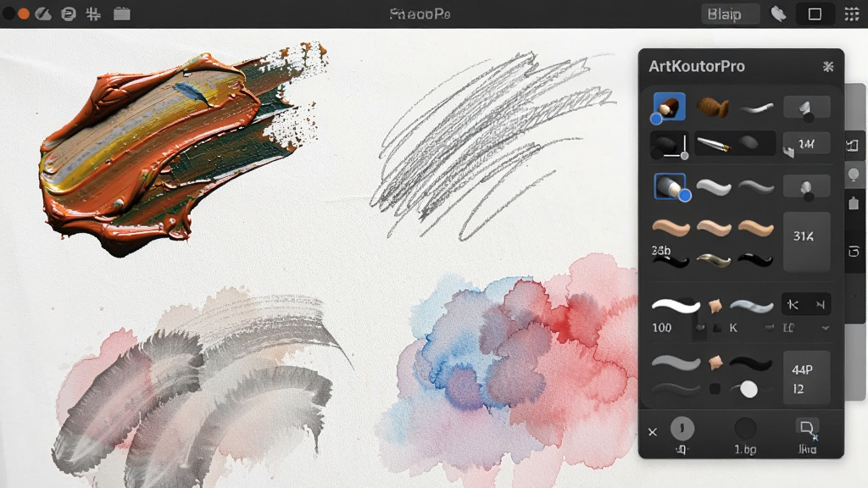Click the circular swirl icon in the top bar

pos(69,14)
